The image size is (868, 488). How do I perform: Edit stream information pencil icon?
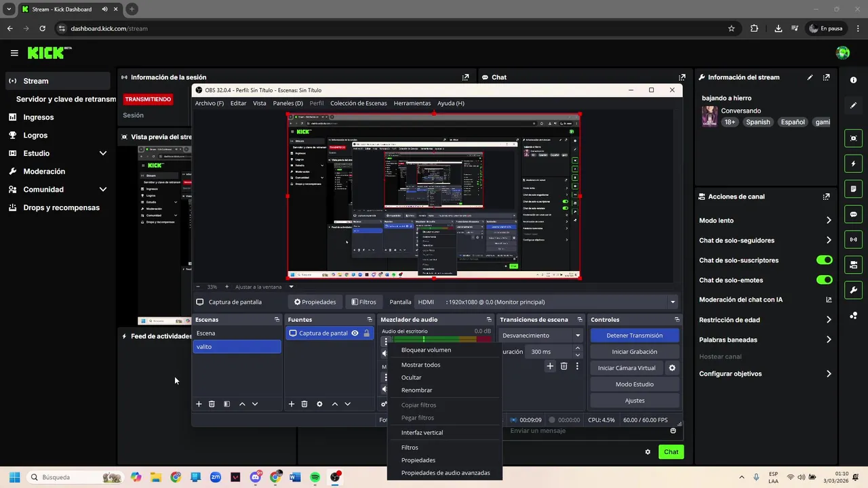tap(810, 77)
